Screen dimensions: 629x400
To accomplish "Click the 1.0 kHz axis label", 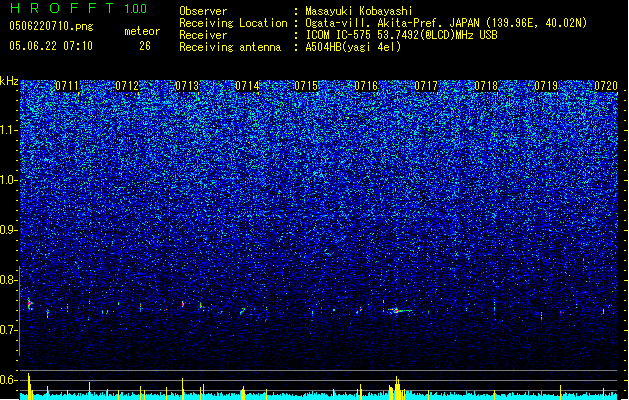I will click(x=9, y=180).
